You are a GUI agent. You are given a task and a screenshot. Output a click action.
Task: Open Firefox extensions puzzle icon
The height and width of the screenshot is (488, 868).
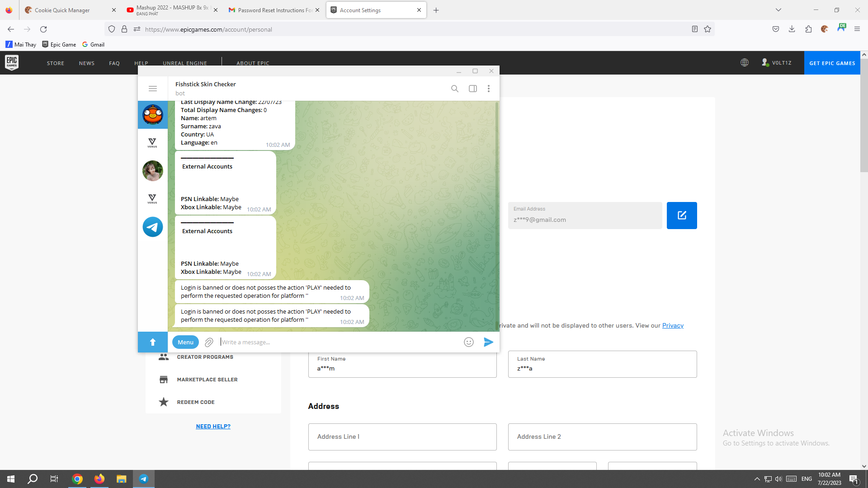[x=808, y=29]
